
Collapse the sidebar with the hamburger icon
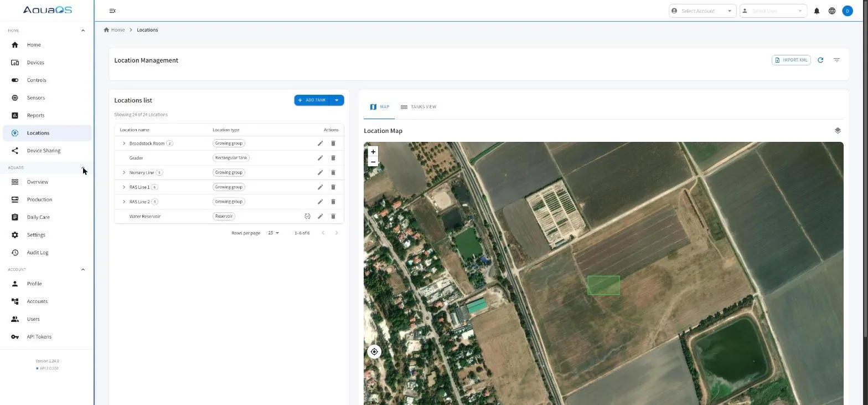(x=112, y=11)
